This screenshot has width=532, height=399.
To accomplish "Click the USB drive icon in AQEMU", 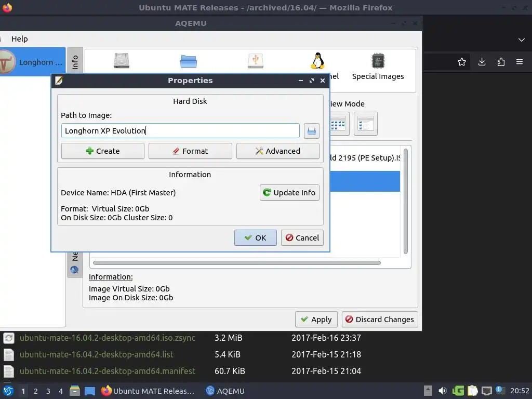I will point(256,61).
